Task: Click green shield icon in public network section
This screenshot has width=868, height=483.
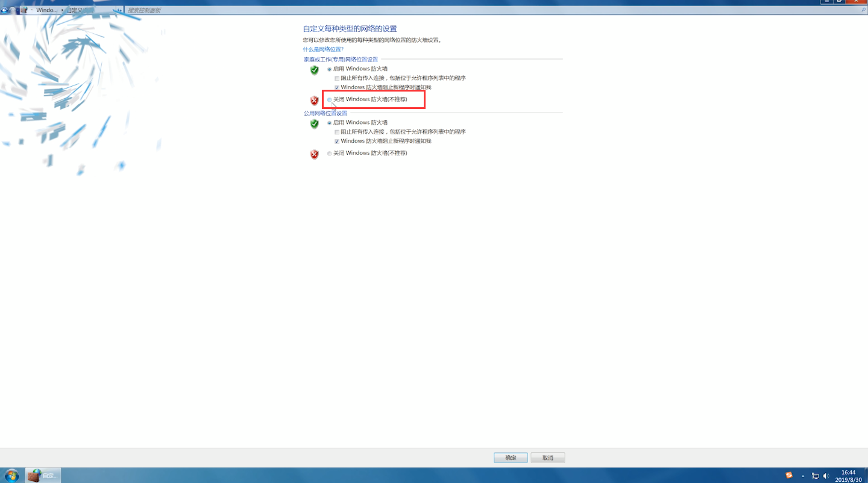Action: click(x=314, y=124)
